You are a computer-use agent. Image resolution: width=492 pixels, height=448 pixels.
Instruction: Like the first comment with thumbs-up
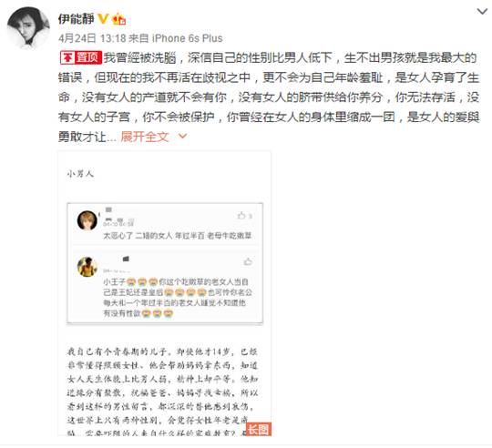point(241,216)
